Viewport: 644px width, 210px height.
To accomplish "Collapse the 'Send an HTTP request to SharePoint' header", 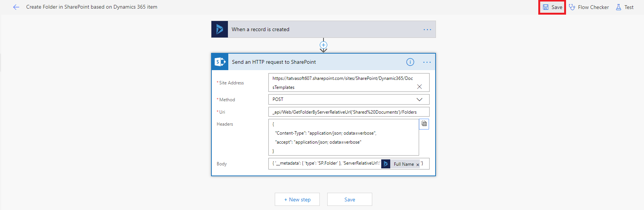I will (x=323, y=62).
